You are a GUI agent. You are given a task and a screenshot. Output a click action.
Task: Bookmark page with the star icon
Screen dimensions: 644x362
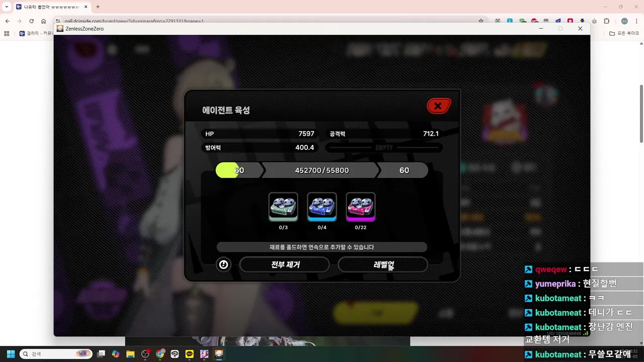point(481,21)
